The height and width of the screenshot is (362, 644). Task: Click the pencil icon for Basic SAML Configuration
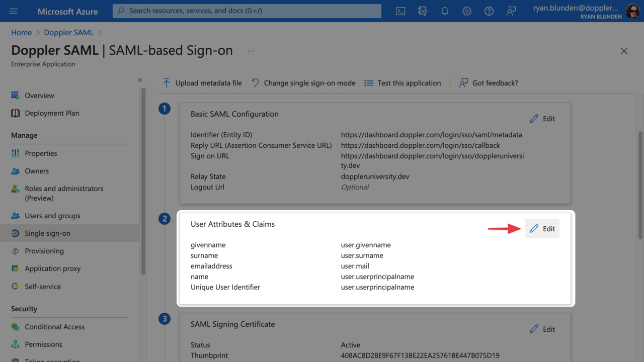[x=534, y=119]
